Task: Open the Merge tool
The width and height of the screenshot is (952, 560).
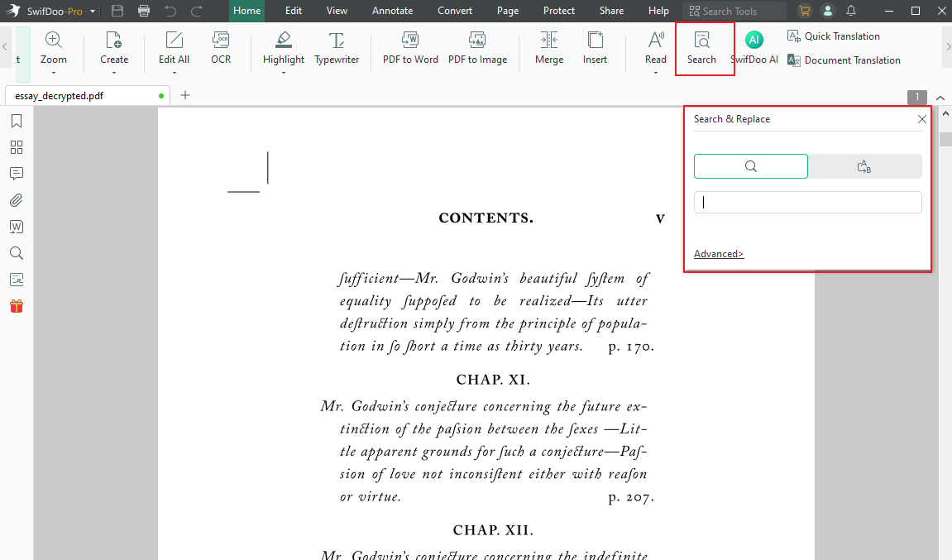Action: (548, 49)
